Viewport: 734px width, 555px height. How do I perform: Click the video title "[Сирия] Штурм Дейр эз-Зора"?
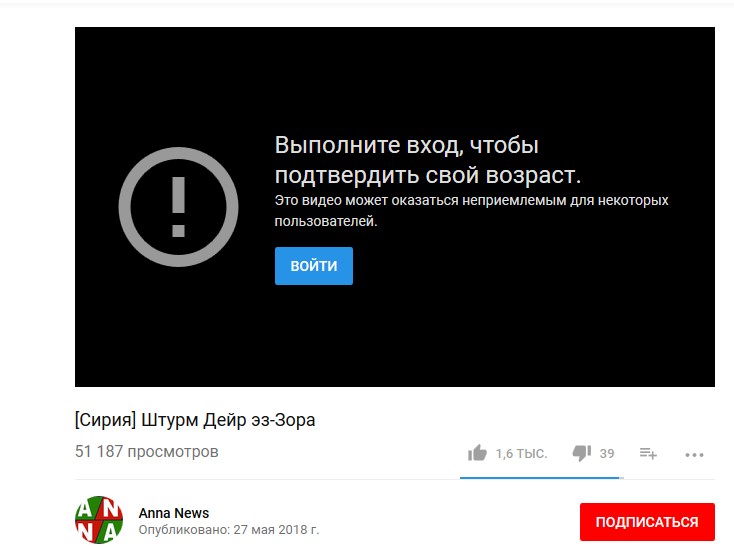[x=195, y=420]
